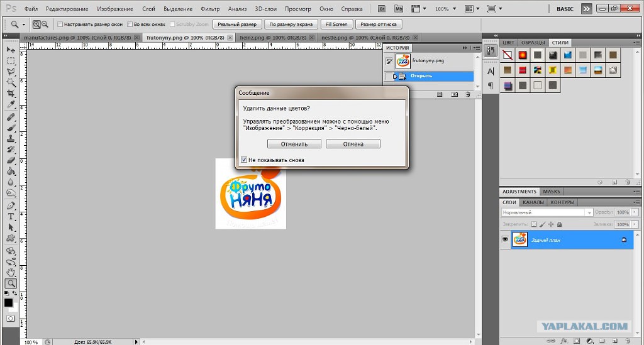Click the 'Реальный размер' button
644x345 pixels.
pos(237,25)
